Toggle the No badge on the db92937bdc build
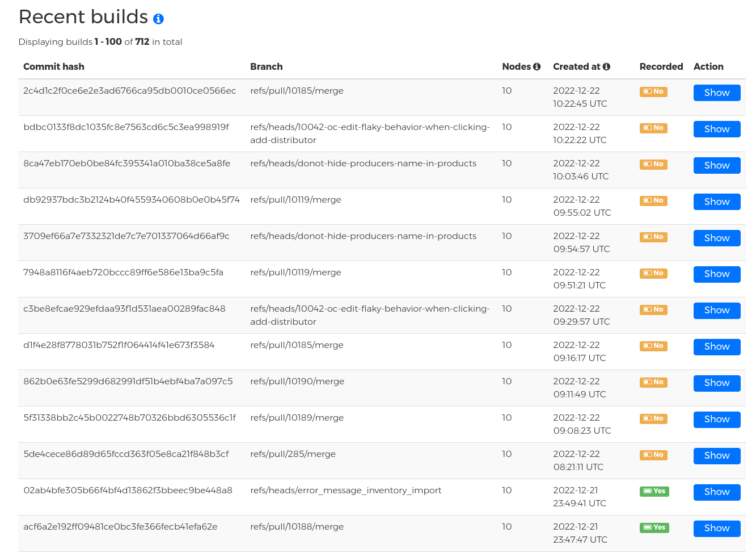Image resolution: width=756 pixels, height=558 pixels. 653,200
